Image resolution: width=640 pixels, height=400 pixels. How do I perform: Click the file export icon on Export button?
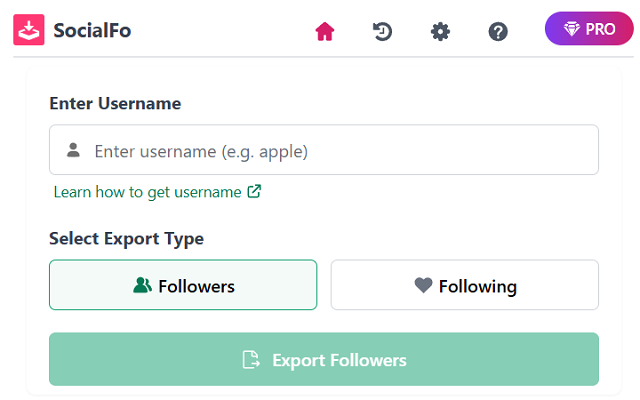click(x=251, y=360)
